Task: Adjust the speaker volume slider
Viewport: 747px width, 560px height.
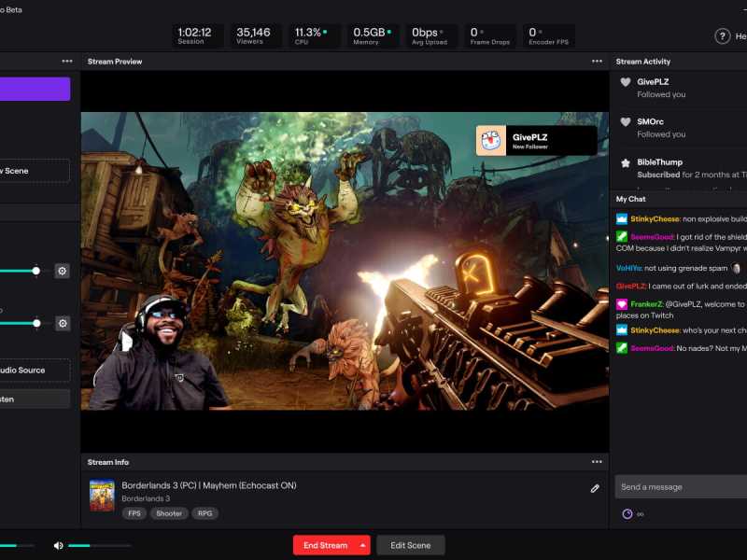Action: pos(99,545)
